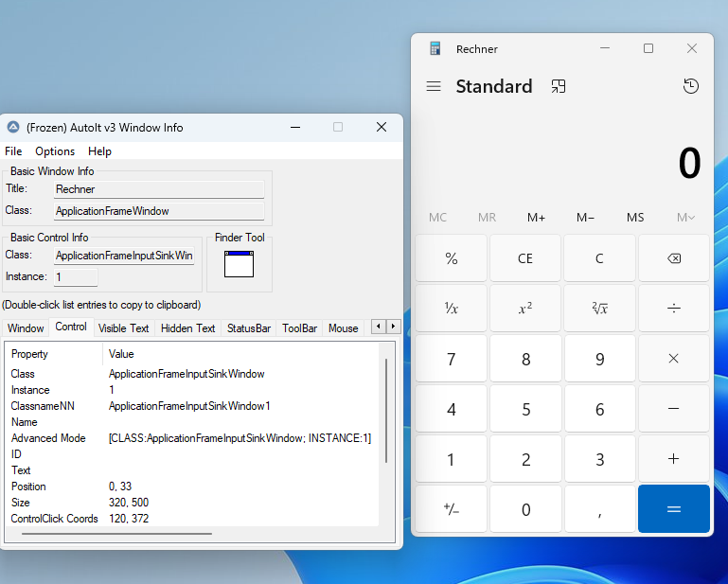Click the reciprocal 1/x key

coord(452,309)
